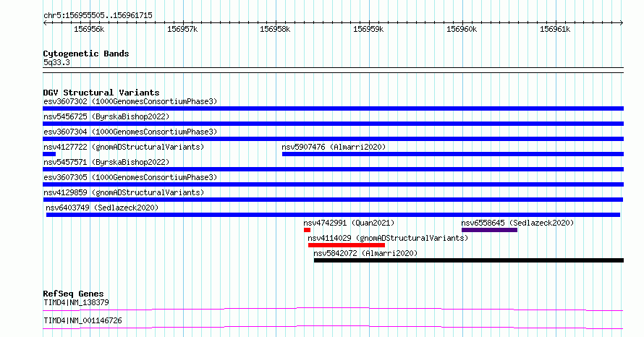Select the black nsv5842072 variant bar
Image resolution: width=644 pixels, height=337 pixels.
pyautogui.click(x=469, y=260)
